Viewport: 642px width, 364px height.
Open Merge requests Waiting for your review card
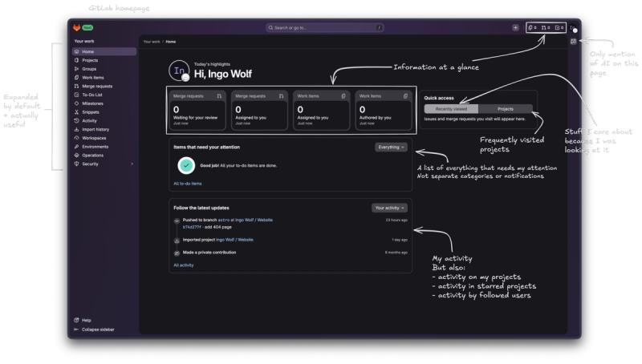(197, 110)
